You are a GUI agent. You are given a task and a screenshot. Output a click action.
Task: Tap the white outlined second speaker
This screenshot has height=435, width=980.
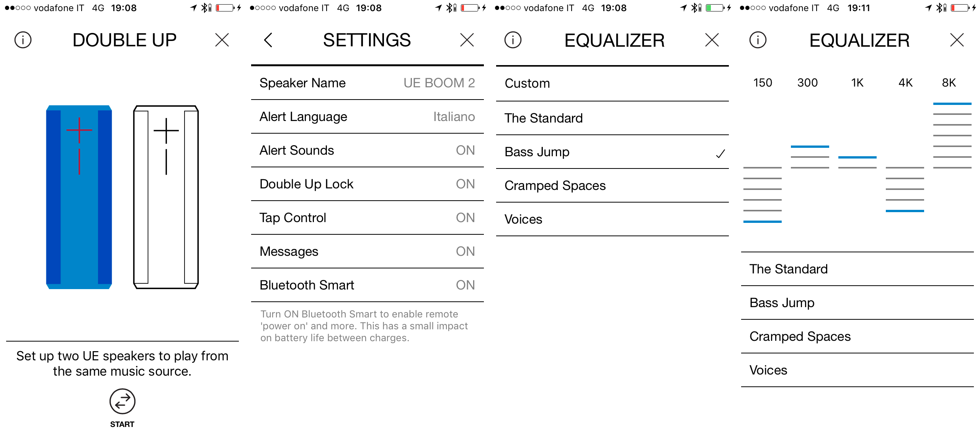tap(166, 197)
